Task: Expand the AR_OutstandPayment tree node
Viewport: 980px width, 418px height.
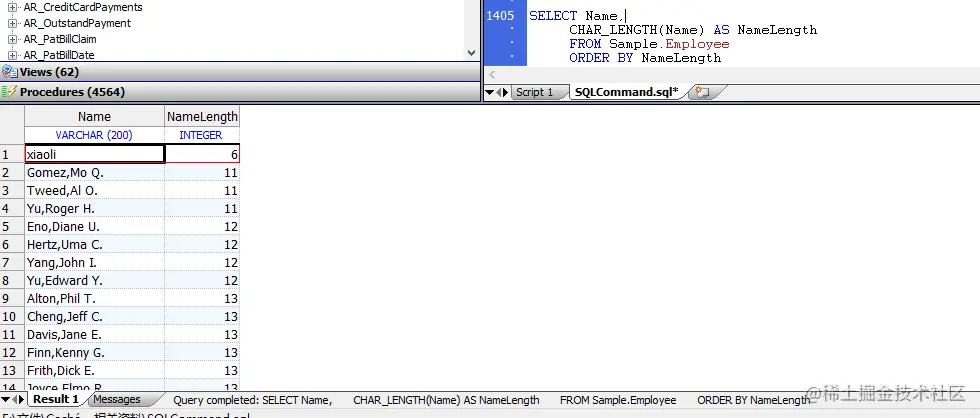Action: click(12, 24)
